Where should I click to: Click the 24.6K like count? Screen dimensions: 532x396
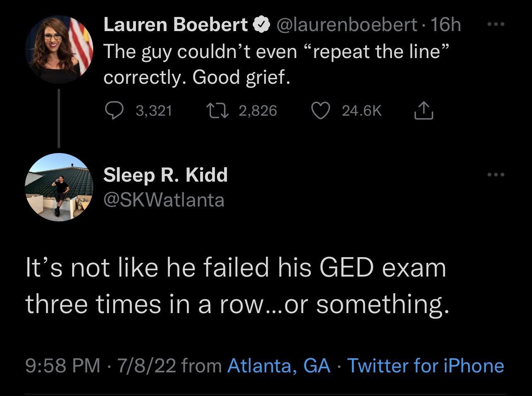[362, 110]
